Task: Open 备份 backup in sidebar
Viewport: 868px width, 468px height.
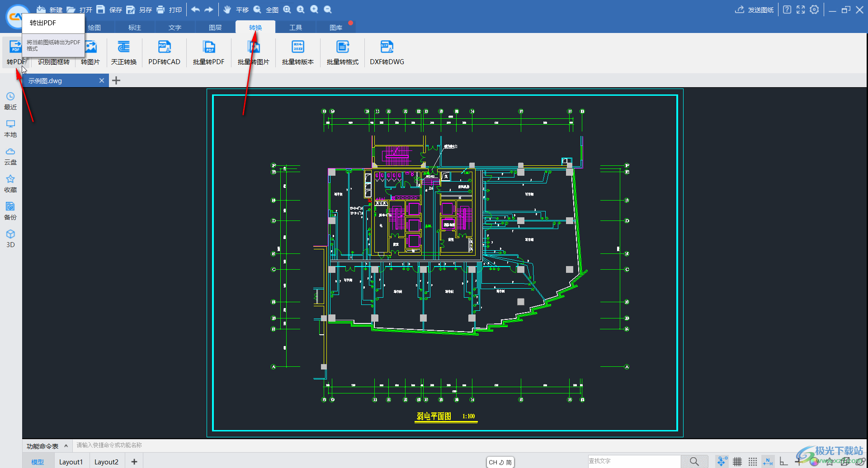Action: pos(10,211)
